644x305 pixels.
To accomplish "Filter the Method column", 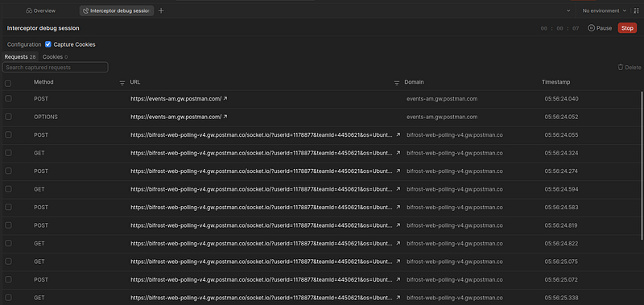I will (x=122, y=83).
